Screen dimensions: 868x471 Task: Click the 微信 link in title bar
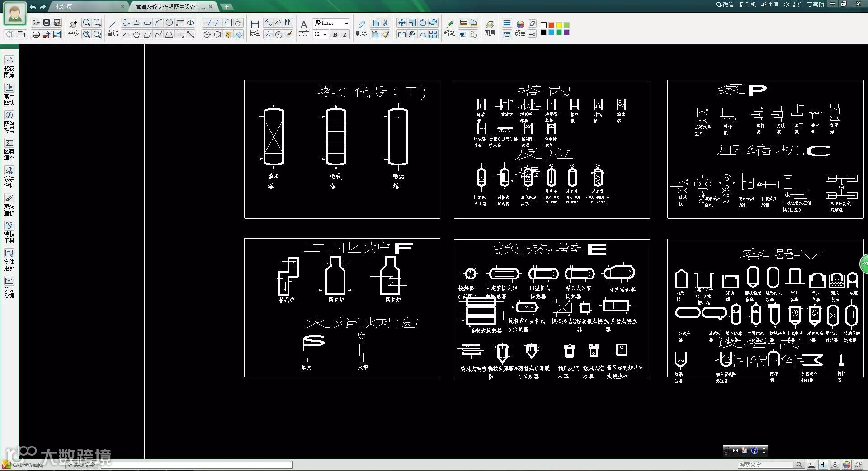(725, 5)
